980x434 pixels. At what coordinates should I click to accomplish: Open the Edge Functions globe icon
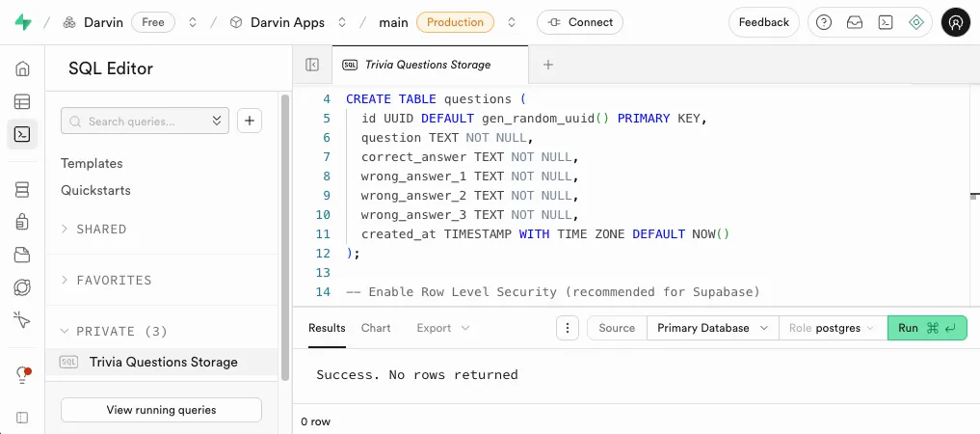pyautogui.click(x=22, y=287)
